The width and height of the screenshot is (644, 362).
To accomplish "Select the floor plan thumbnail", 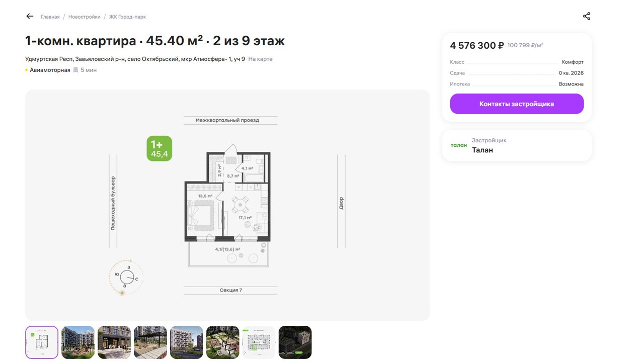I will 42,342.
